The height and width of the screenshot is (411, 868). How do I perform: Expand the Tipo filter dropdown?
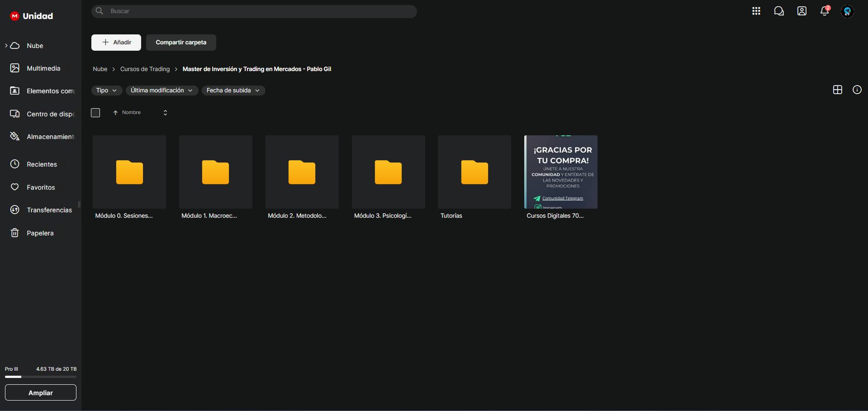coord(107,91)
